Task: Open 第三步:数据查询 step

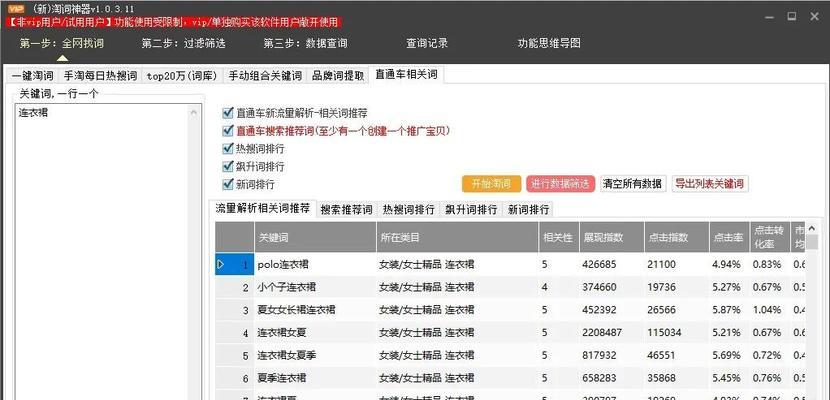Action: coord(305,43)
